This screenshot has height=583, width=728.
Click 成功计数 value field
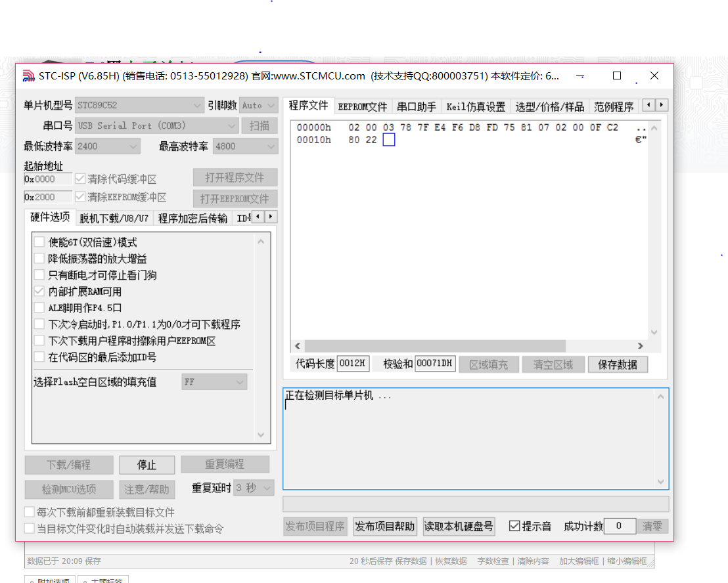click(620, 526)
